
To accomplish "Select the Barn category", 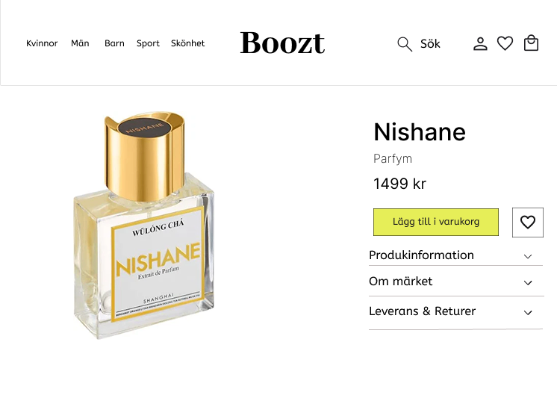I will (114, 43).
